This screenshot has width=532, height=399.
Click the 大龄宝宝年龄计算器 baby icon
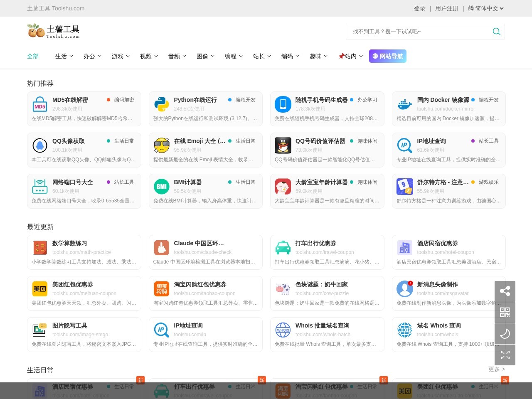tap(283, 186)
